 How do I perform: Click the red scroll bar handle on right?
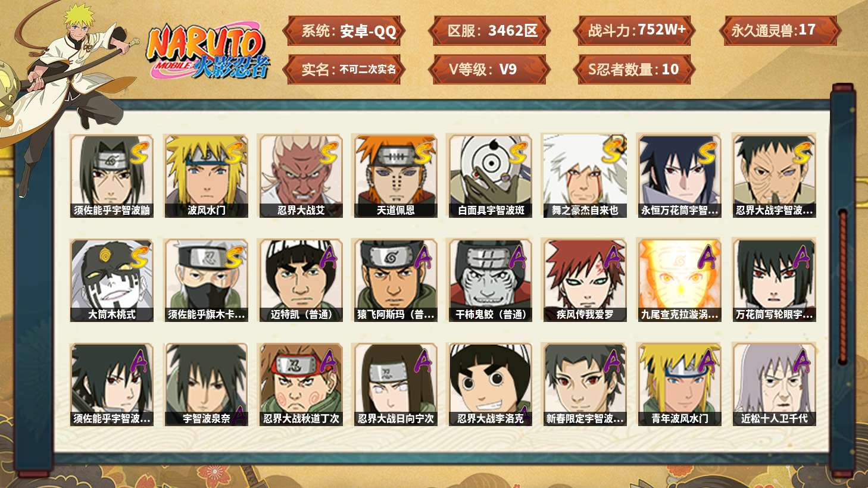(842, 286)
